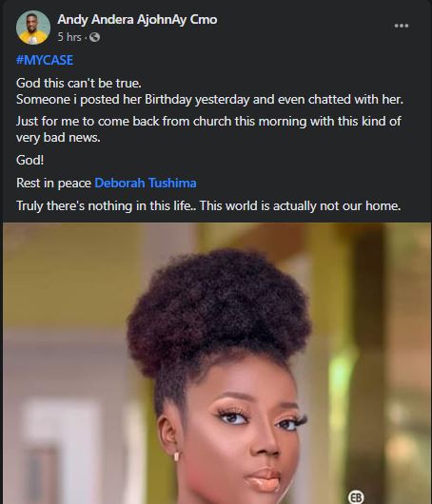Click the 5 hrs timestamp
Screen dimensions: 432x504
pyautogui.click(x=69, y=37)
